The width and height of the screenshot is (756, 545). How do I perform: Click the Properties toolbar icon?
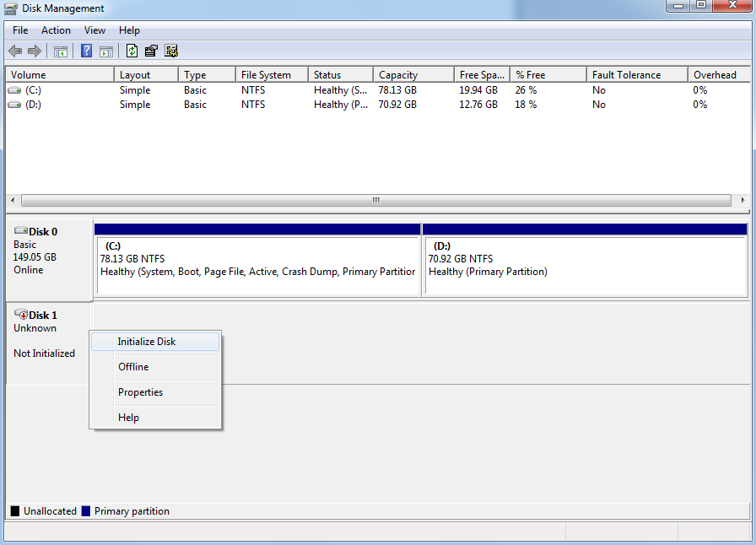[151, 51]
